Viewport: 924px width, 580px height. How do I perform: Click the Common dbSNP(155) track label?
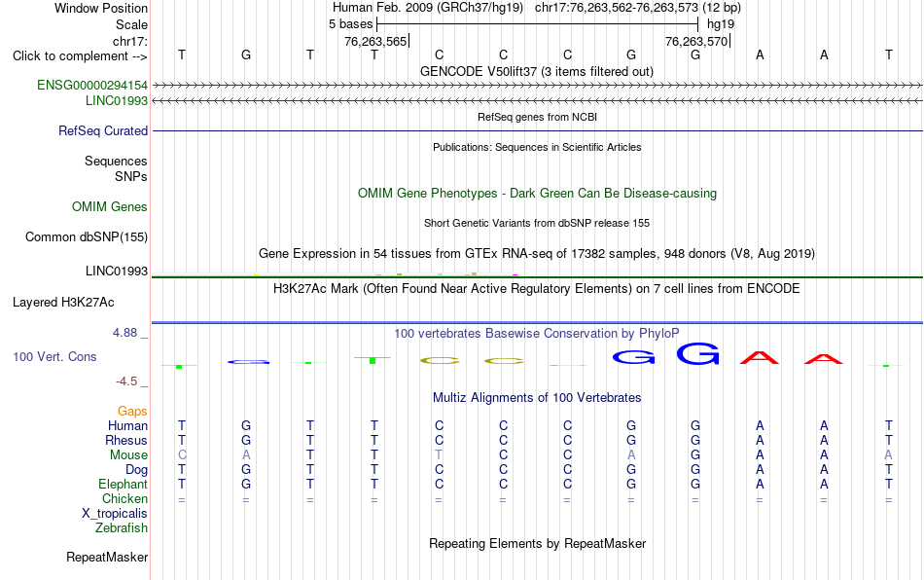86,236
